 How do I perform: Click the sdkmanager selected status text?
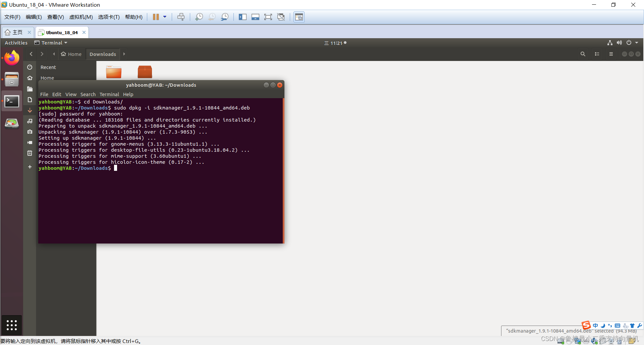pos(572,331)
